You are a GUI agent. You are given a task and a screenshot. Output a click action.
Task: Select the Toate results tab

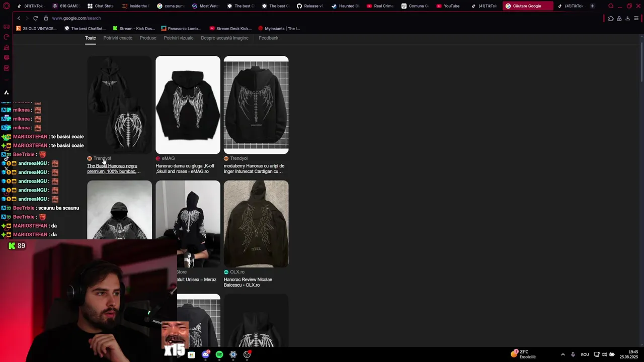[x=91, y=38]
